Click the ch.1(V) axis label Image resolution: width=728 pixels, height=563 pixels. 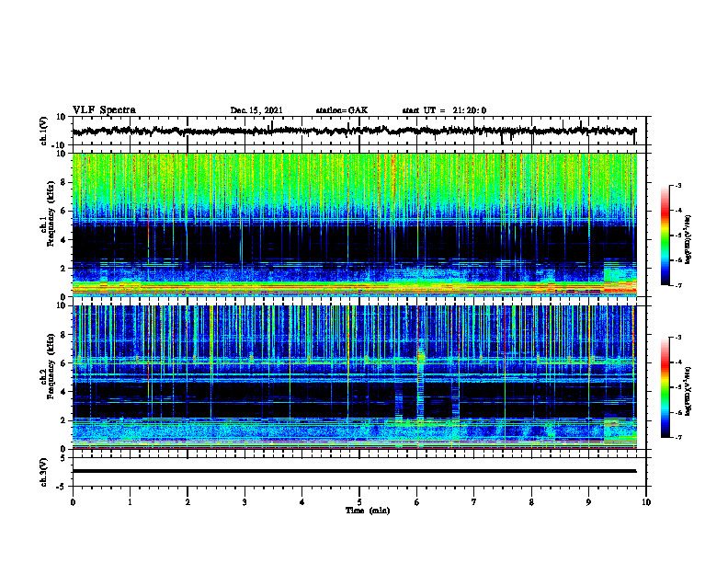pos(43,131)
